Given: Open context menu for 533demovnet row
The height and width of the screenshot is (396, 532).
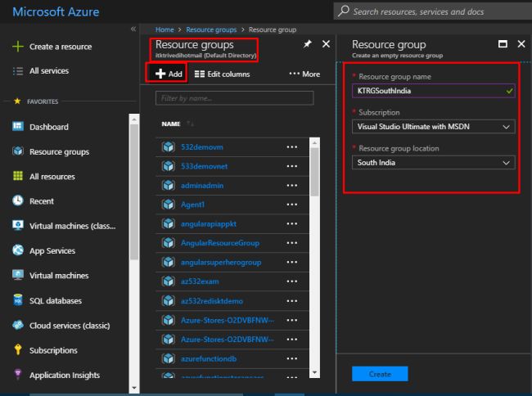Looking at the screenshot, I should [292, 166].
